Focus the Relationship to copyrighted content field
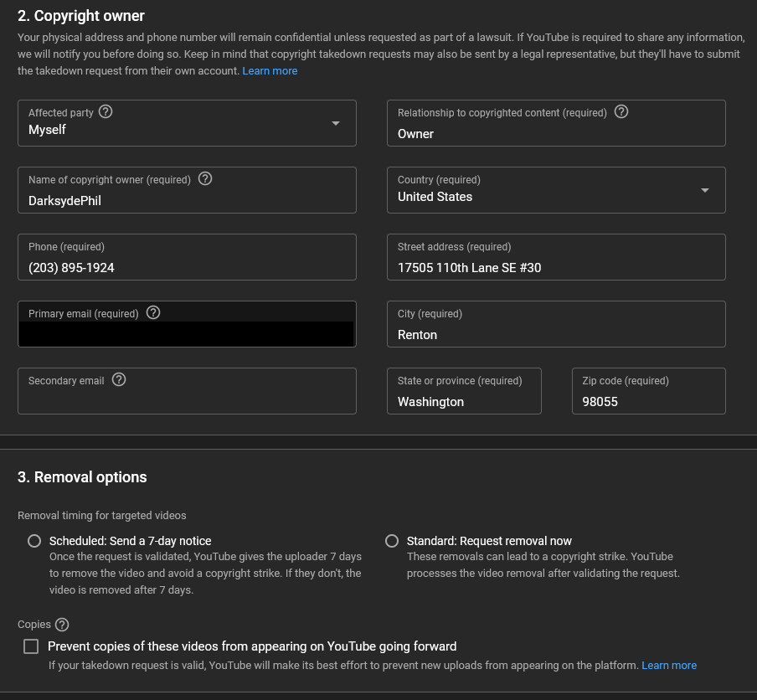757x700 pixels. tap(556, 123)
